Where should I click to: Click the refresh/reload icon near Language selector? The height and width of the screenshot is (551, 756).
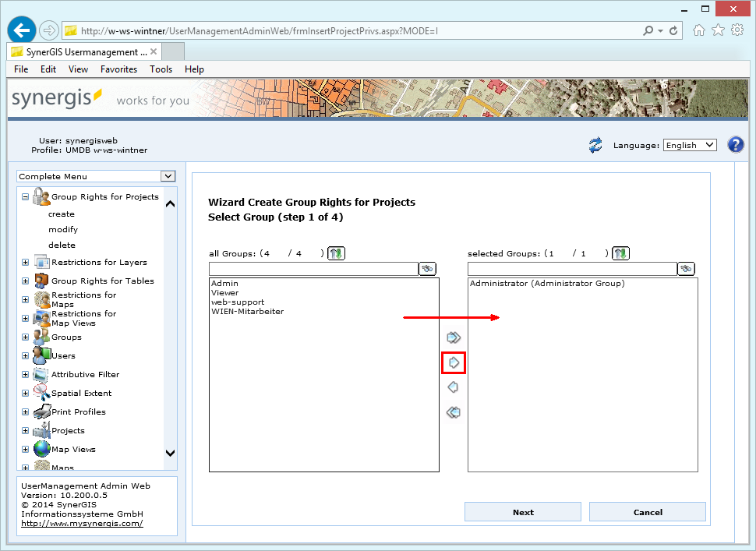tap(595, 145)
